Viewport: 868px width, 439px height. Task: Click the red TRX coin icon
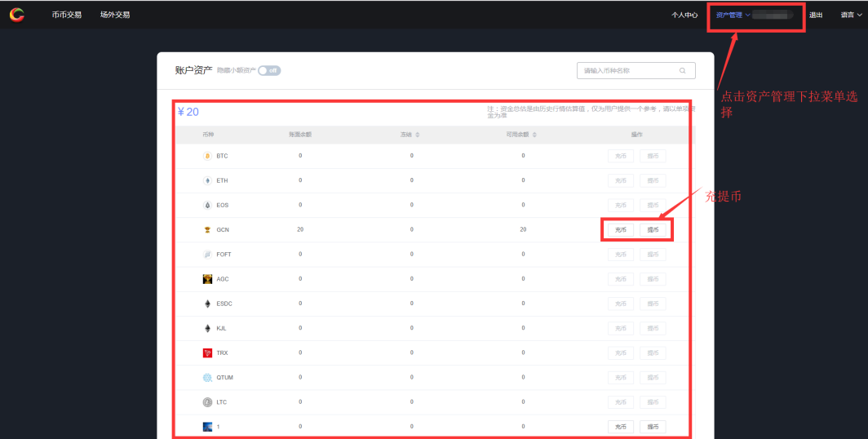207,353
